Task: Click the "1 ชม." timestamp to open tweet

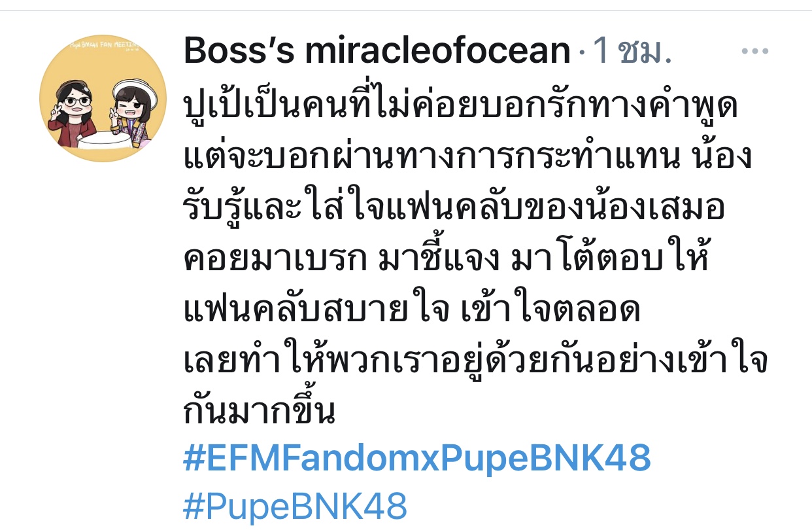Action: pos(632,52)
